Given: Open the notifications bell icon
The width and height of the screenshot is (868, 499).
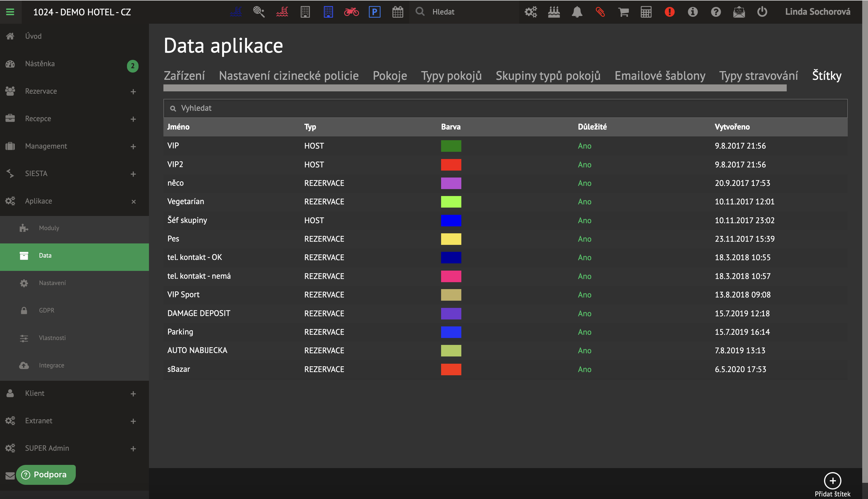Looking at the screenshot, I should click(577, 12).
